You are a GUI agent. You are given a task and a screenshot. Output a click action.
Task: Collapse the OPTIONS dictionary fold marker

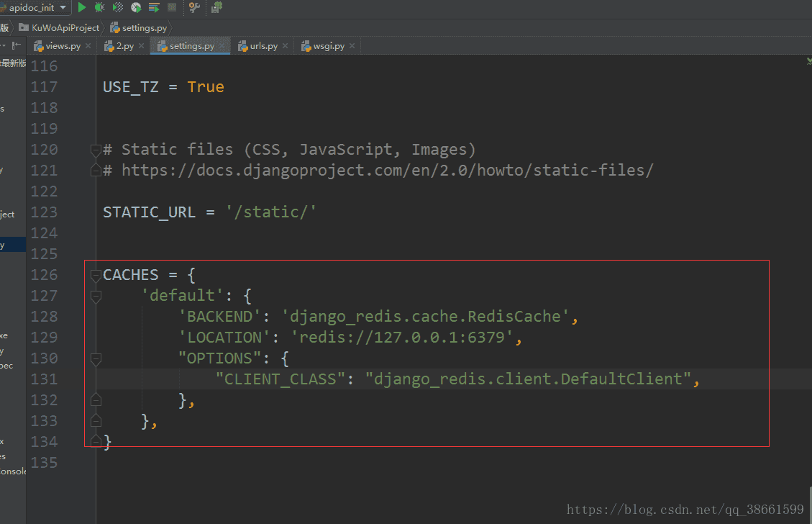pyautogui.click(x=96, y=358)
